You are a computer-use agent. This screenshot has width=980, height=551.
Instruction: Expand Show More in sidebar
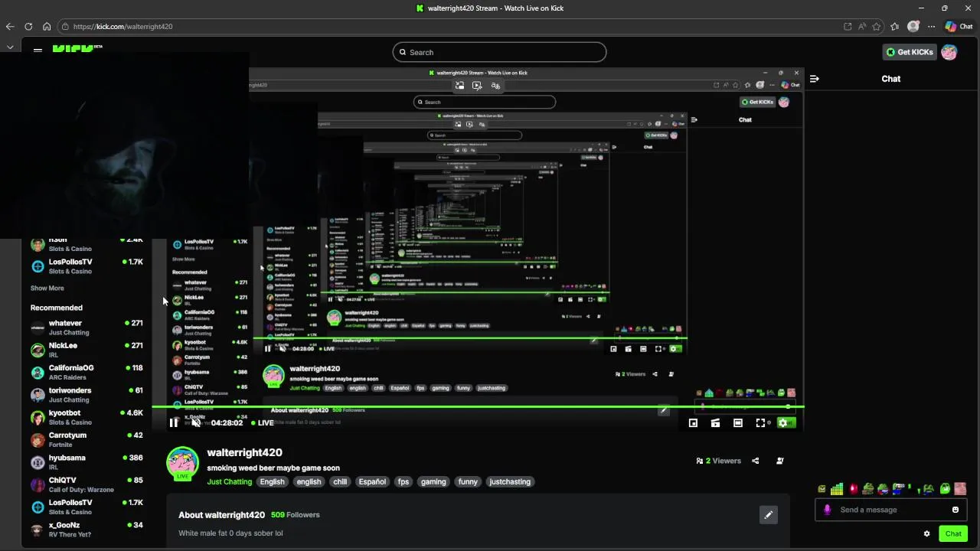(x=47, y=289)
